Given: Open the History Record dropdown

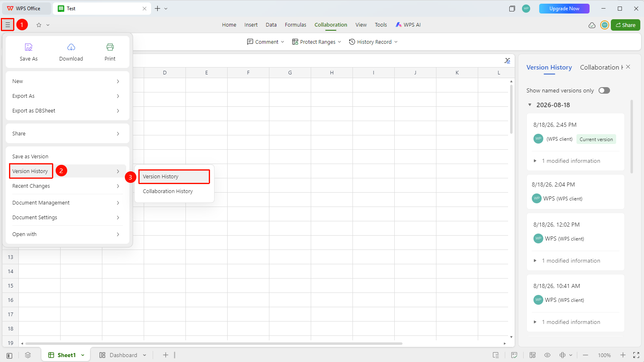Looking at the screenshot, I should pos(373,42).
